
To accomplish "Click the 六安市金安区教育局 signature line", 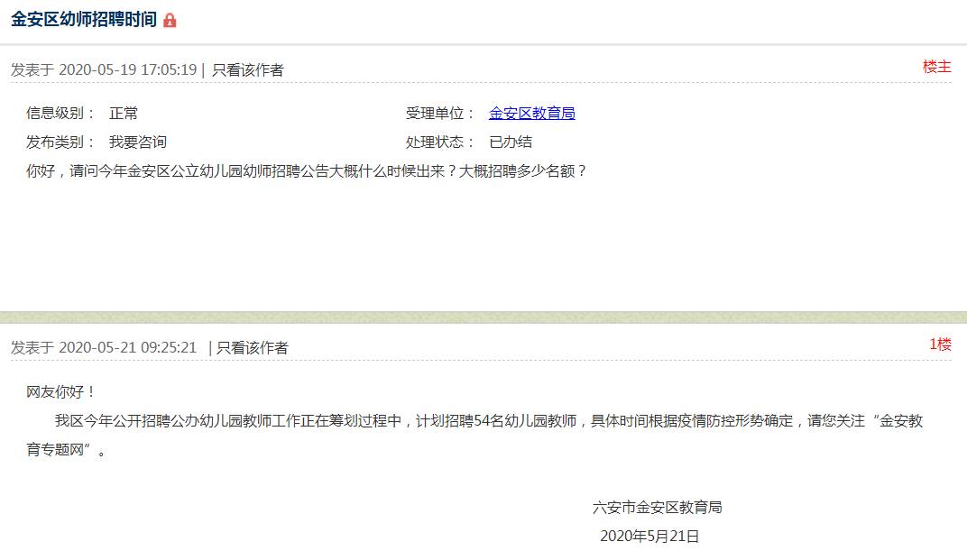I will click(657, 507).
